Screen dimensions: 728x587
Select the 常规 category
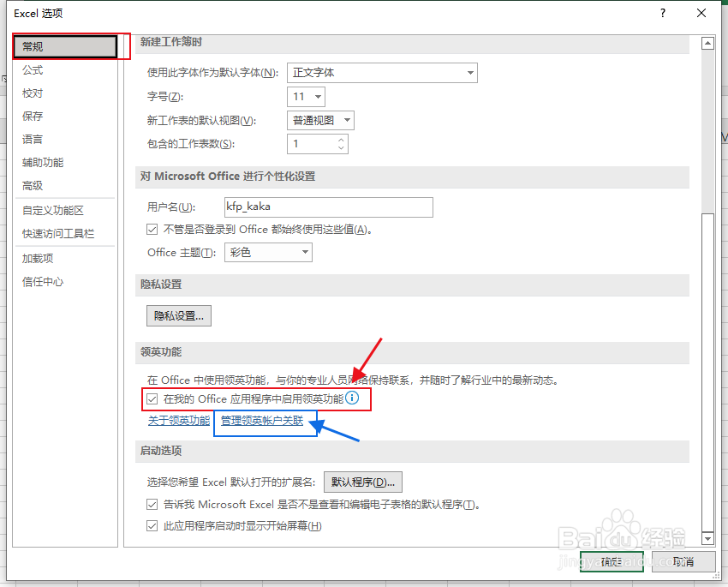[65, 46]
